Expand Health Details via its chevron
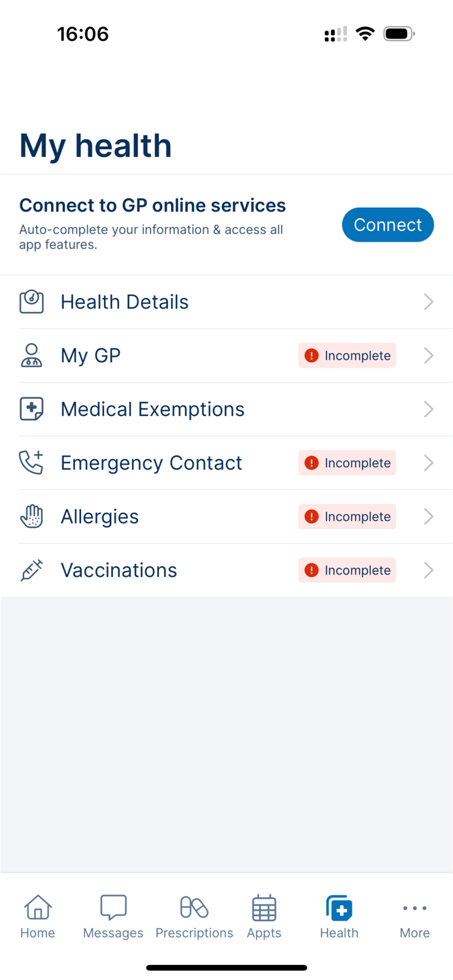The height and width of the screenshot is (980, 453). tap(428, 301)
